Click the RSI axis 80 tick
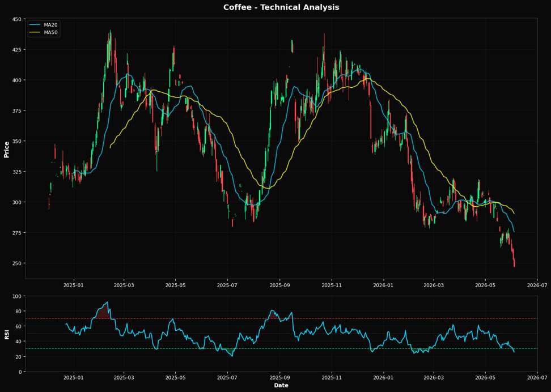The image size is (551, 392). point(19,311)
